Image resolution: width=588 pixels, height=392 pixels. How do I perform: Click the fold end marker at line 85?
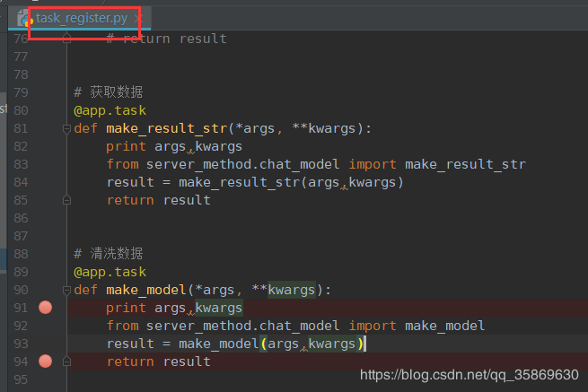[66, 200]
